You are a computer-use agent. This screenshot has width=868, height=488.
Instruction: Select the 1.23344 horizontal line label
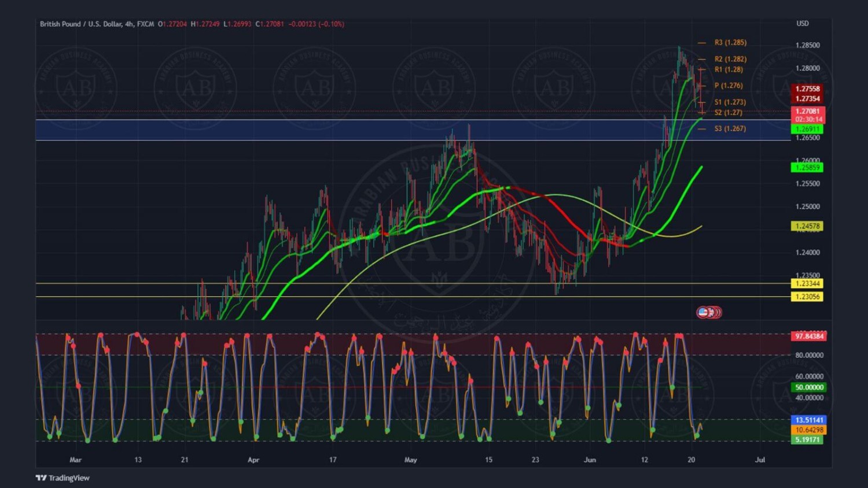click(x=807, y=283)
